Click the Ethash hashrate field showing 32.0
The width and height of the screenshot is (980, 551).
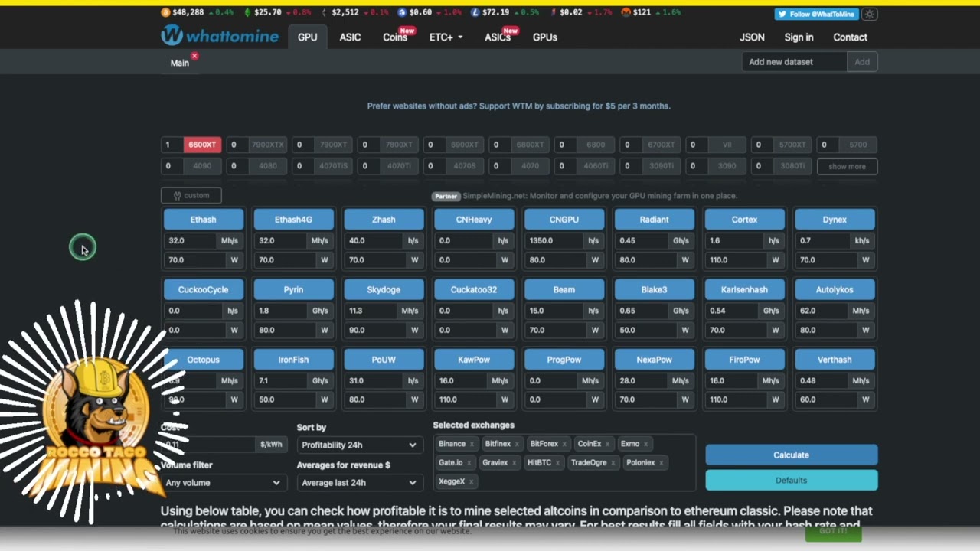[191, 240]
